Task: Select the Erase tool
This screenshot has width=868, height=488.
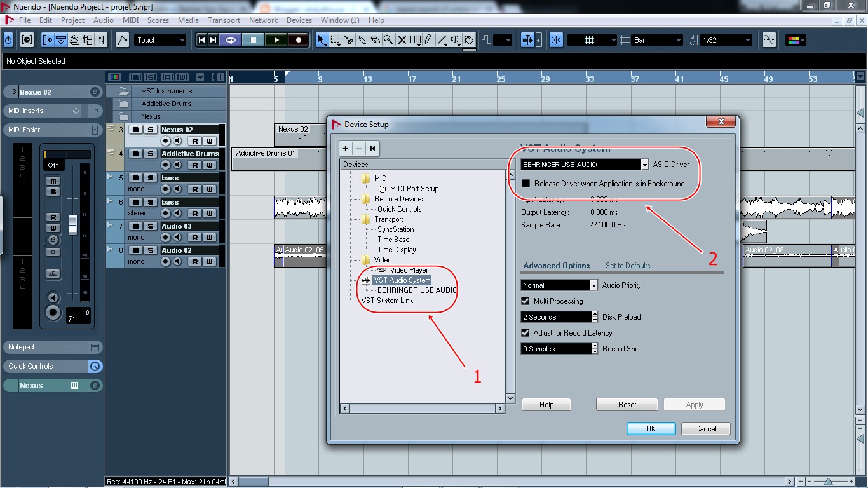Action: 376,40
